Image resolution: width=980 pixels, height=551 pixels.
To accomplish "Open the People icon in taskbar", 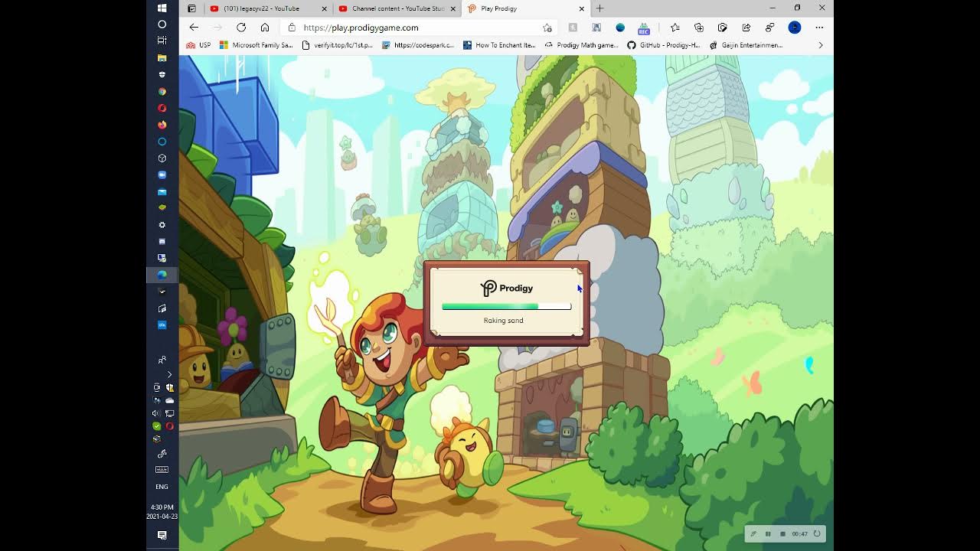I will tap(162, 360).
